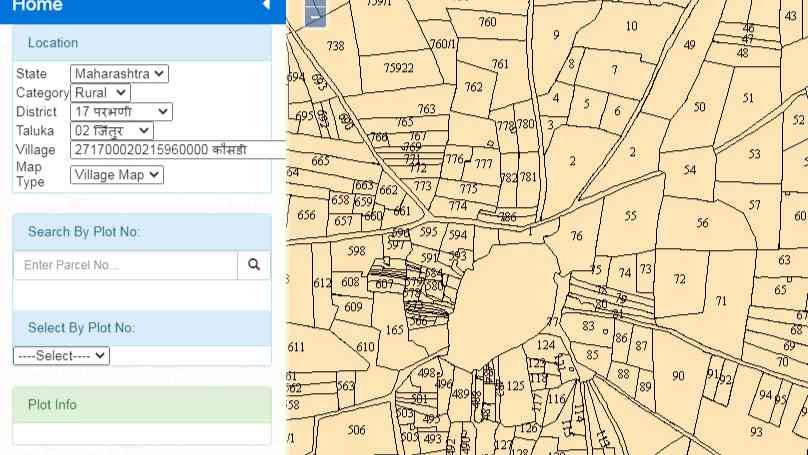Select plot 165 on the map

394,330
